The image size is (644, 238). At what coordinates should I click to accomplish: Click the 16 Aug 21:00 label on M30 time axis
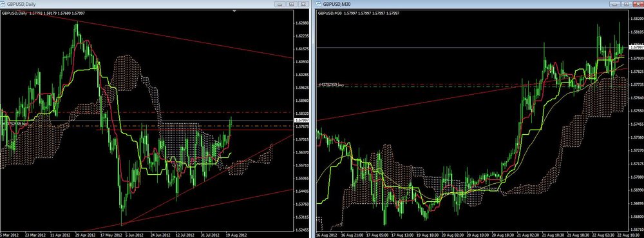pos(352,235)
